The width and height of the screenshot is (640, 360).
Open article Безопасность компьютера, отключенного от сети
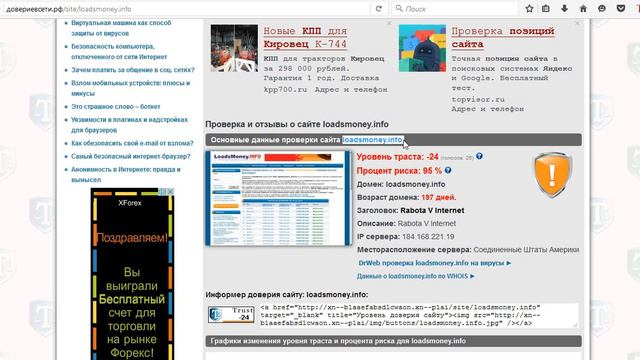119,52
